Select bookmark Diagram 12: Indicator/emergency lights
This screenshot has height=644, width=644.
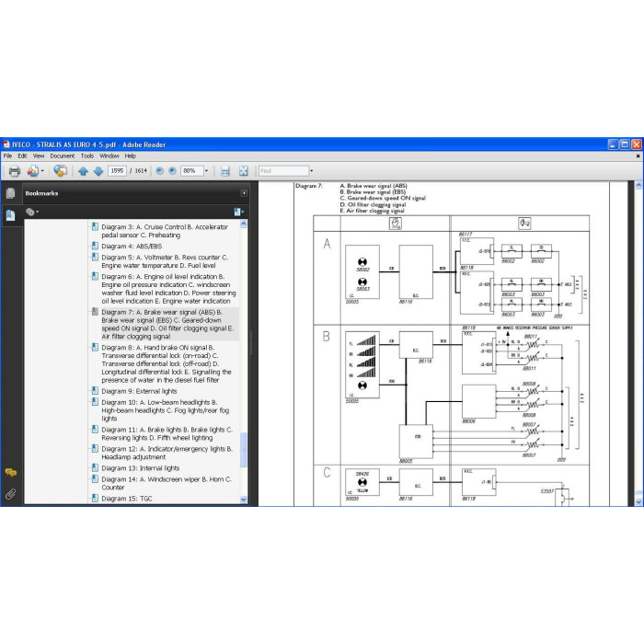[167, 453]
